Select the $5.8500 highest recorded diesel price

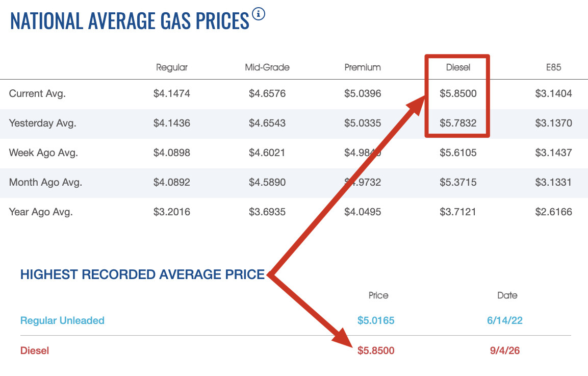[376, 350]
